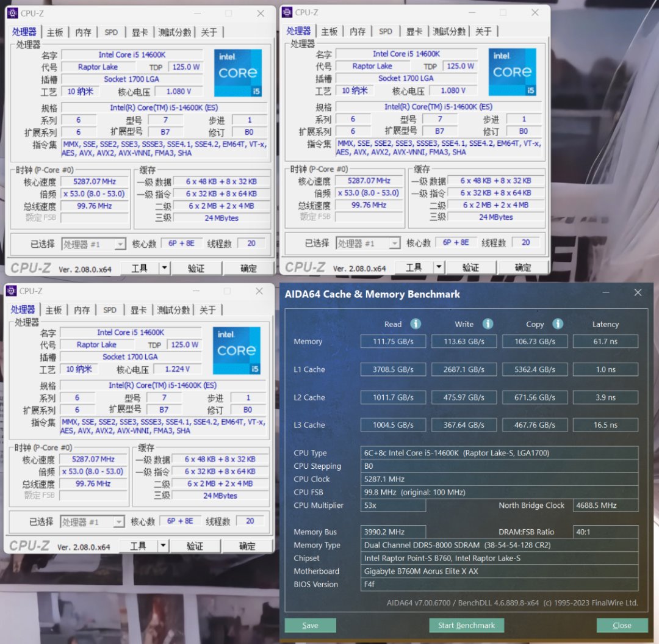Click the Memory Write 113.63 GB/s field in AIDA64

(x=464, y=341)
